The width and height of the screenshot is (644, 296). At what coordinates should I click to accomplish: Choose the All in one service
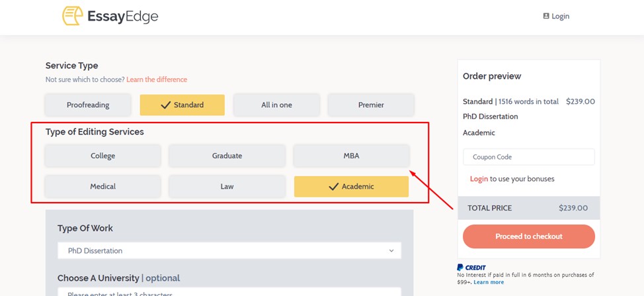276,105
